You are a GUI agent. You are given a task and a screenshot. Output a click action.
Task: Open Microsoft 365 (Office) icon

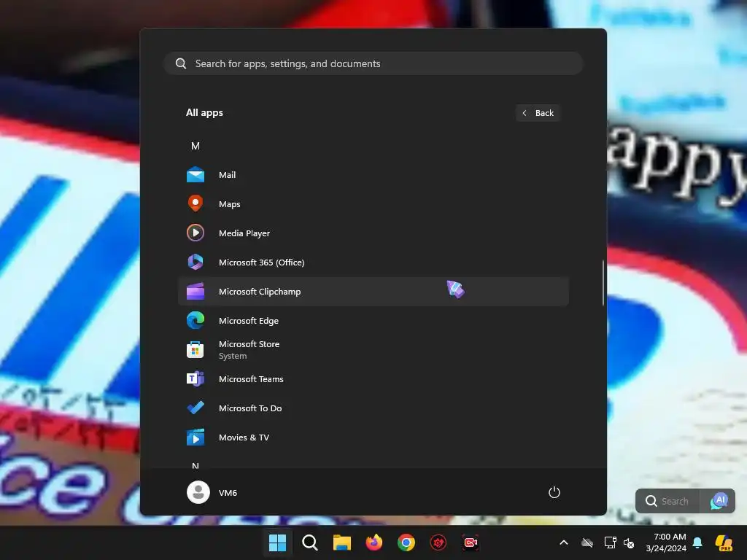(x=196, y=262)
